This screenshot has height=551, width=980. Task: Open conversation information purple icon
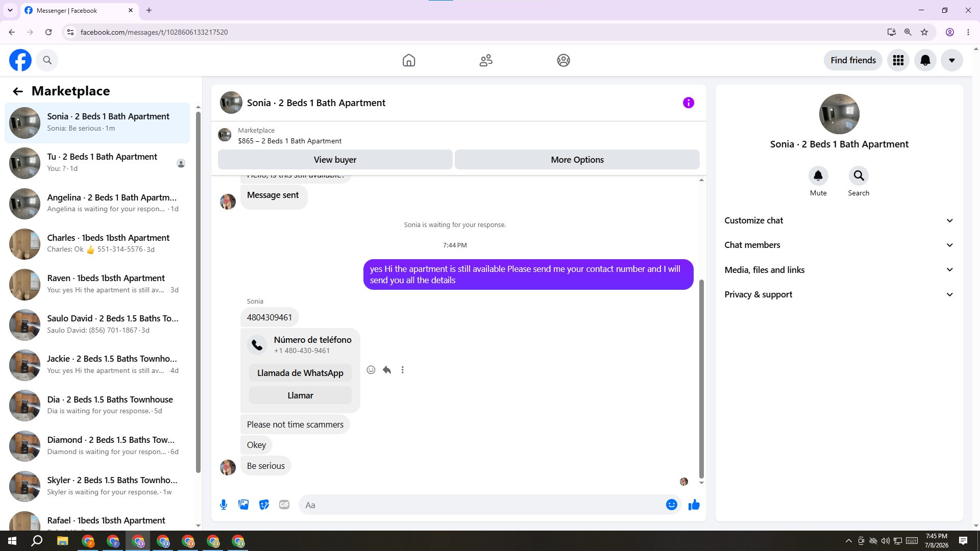[689, 103]
